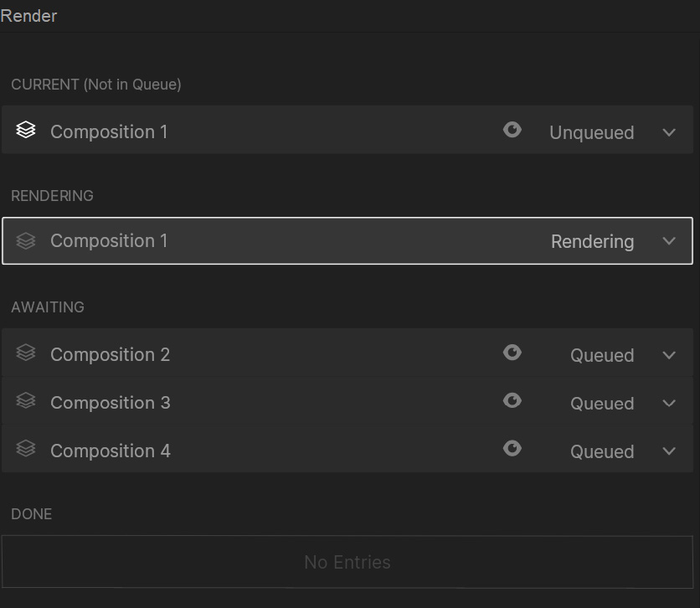Click the No Entries box under Done
Image resolution: width=700 pixels, height=608 pixels.
(347, 562)
